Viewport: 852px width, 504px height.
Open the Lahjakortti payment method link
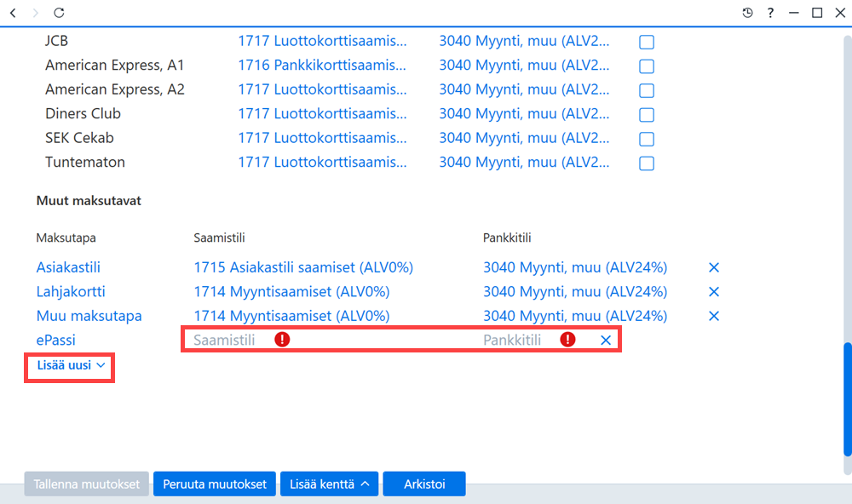coord(71,292)
